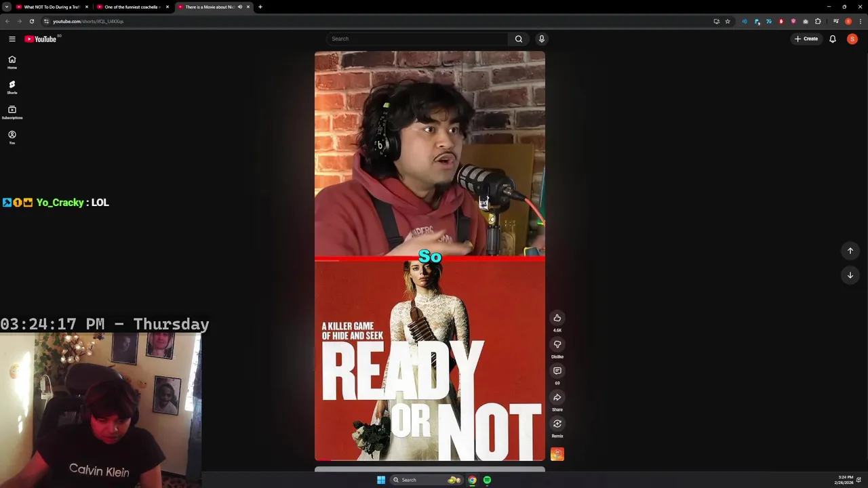Go to previous Short with up arrow
The image size is (868, 488).
[x=850, y=251]
